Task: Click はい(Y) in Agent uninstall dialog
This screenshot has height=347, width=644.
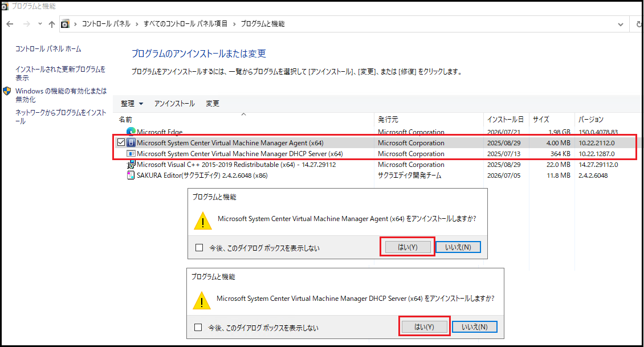Action: coord(407,247)
